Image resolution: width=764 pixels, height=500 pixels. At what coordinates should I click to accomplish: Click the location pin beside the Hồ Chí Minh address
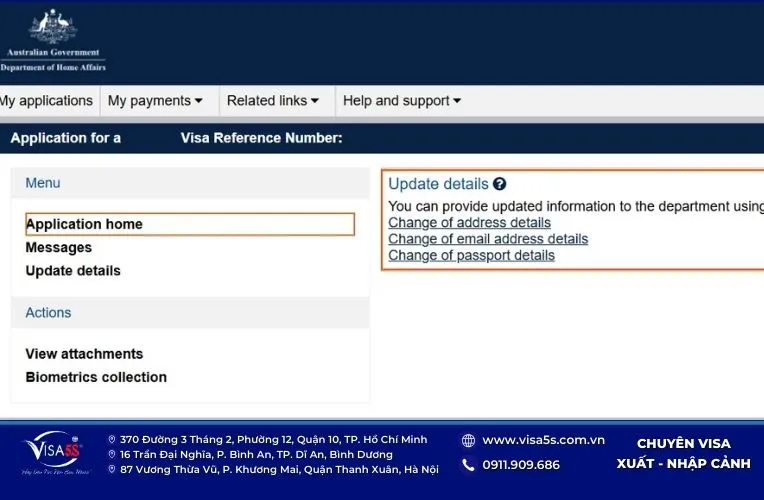click(x=112, y=440)
